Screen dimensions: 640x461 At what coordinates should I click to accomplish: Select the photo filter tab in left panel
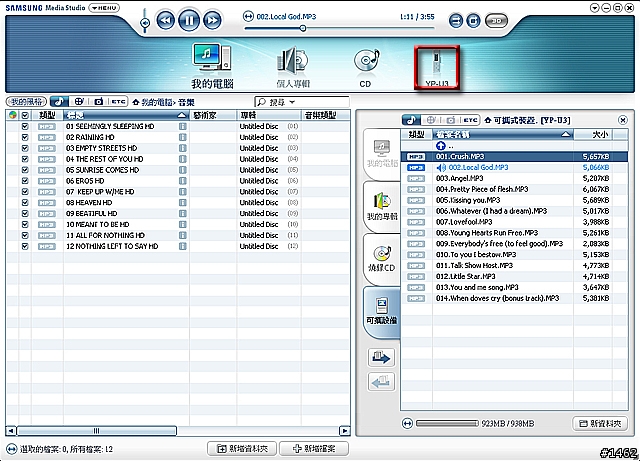click(98, 102)
